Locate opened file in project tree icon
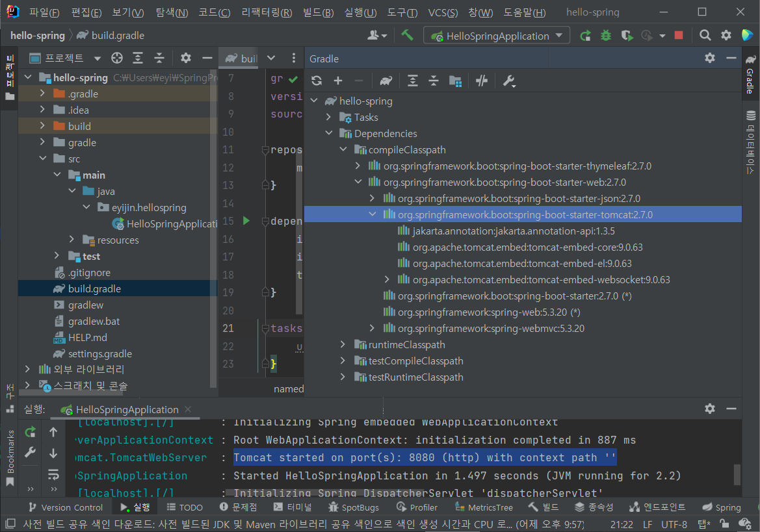The image size is (760, 532). coord(117,58)
